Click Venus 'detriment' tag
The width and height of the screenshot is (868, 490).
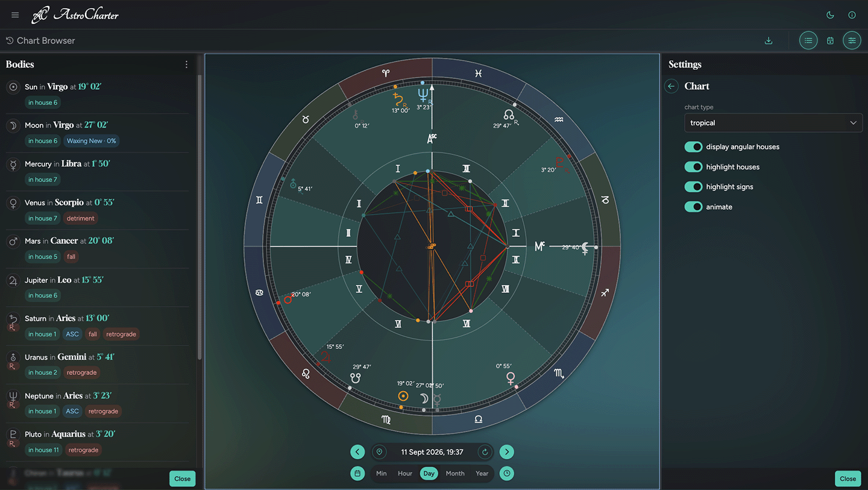click(81, 218)
